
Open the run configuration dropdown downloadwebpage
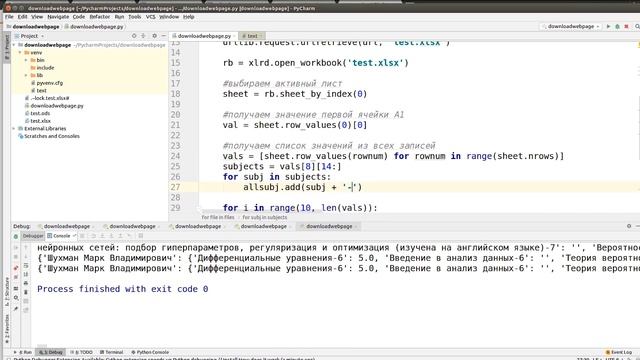click(x=571, y=27)
